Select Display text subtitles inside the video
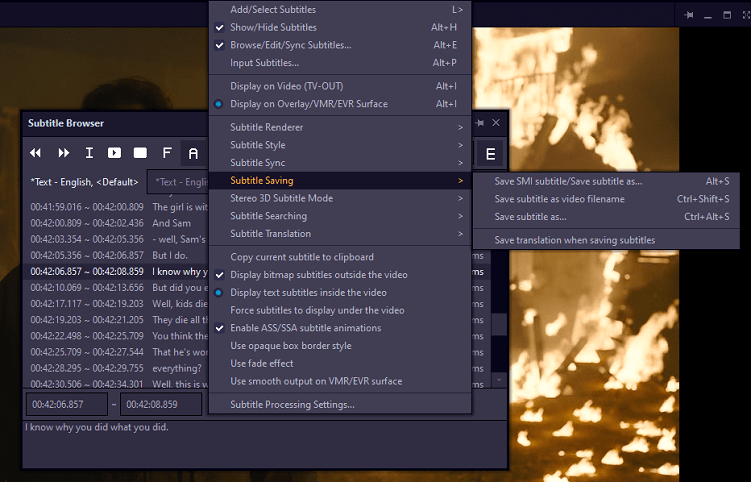Viewport: 751px width, 482px height. pos(340,293)
